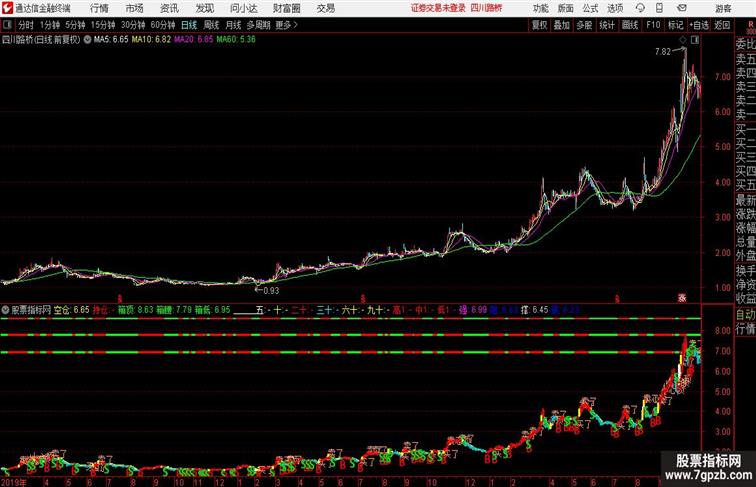Open the 问小达 menu
756x487 pixels.
pyautogui.click(x=243, y=8)
